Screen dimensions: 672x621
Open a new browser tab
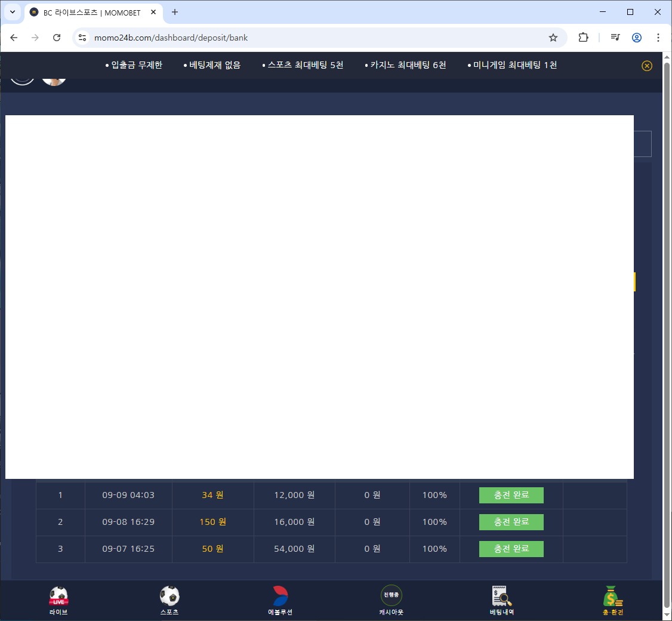[x=175, y=13]
